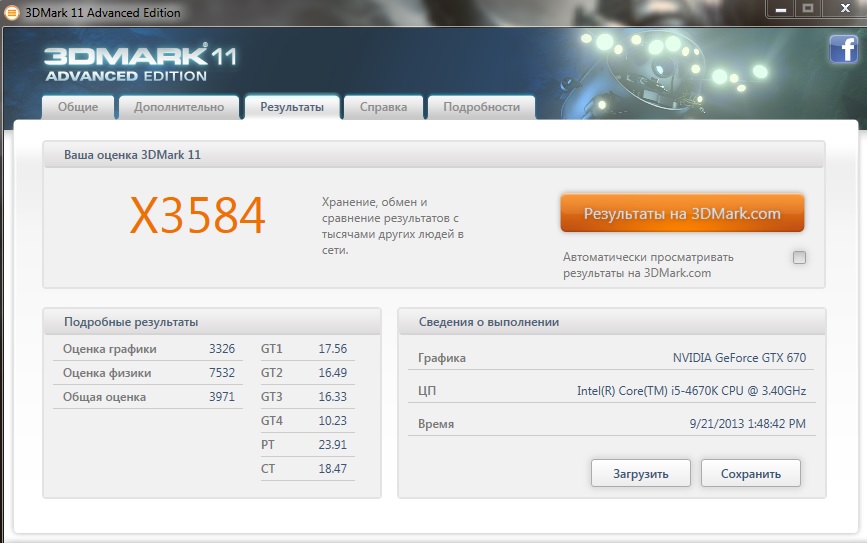Click the GT1 result 17.56
The image size is (867, 544).
pyautogui.click(x=332, y=349)
